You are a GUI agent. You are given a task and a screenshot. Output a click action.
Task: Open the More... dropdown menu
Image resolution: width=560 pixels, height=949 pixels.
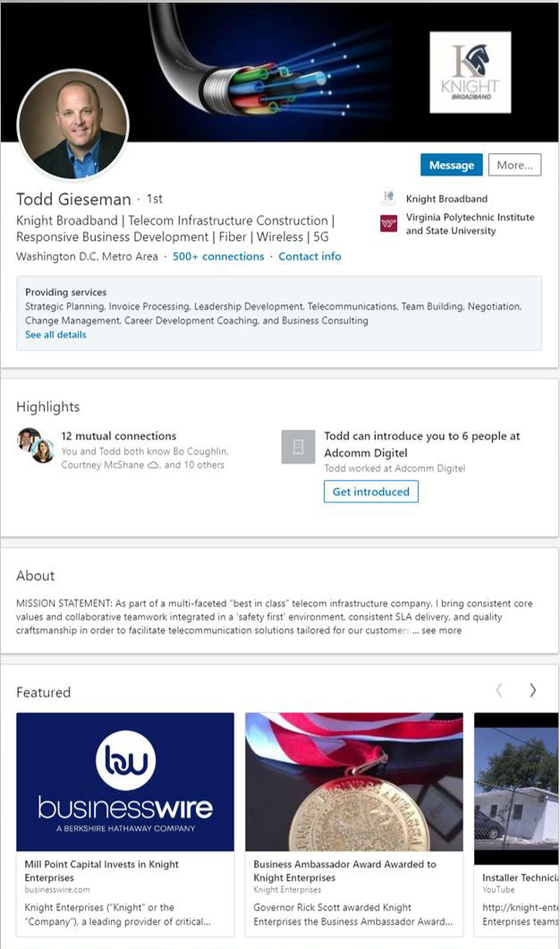(514, 165)
